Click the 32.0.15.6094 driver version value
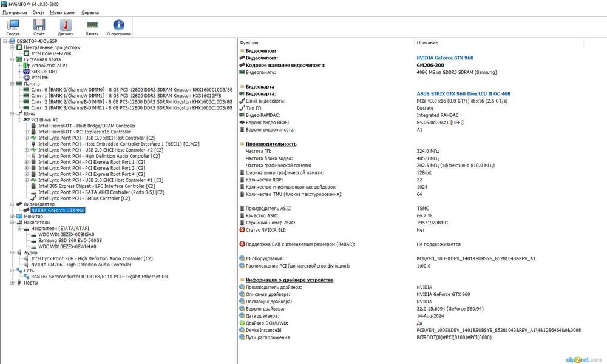 pos(450,309)
